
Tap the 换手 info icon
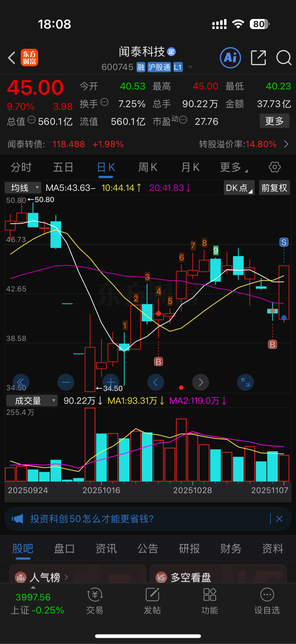point(104,103)
